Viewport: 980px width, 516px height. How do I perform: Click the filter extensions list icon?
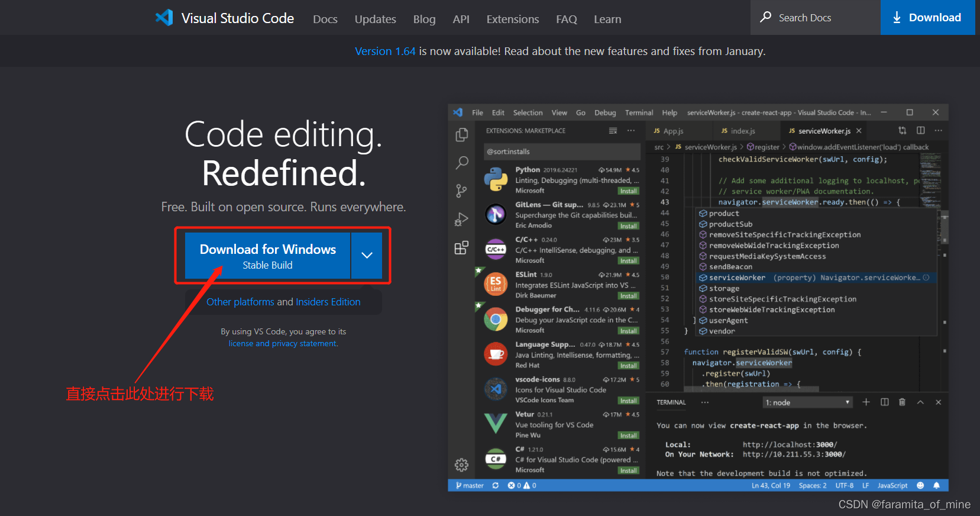coord(613,130)
